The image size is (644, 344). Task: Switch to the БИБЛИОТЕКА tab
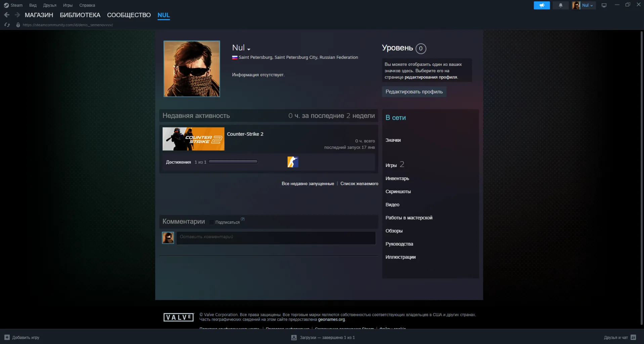click(x=80, y=15)
